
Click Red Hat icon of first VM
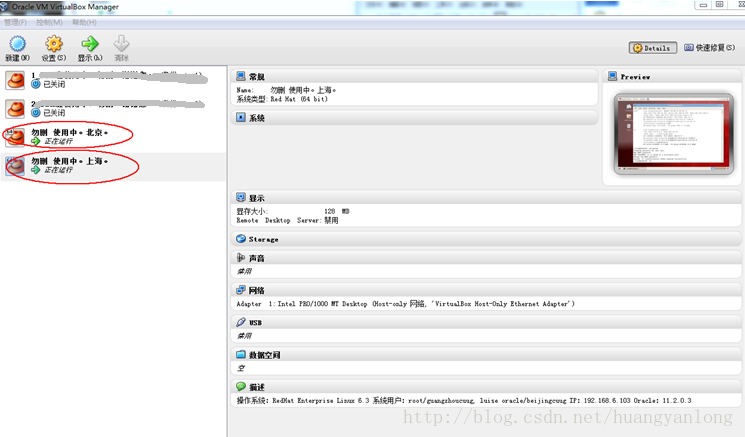click(15, 80)
